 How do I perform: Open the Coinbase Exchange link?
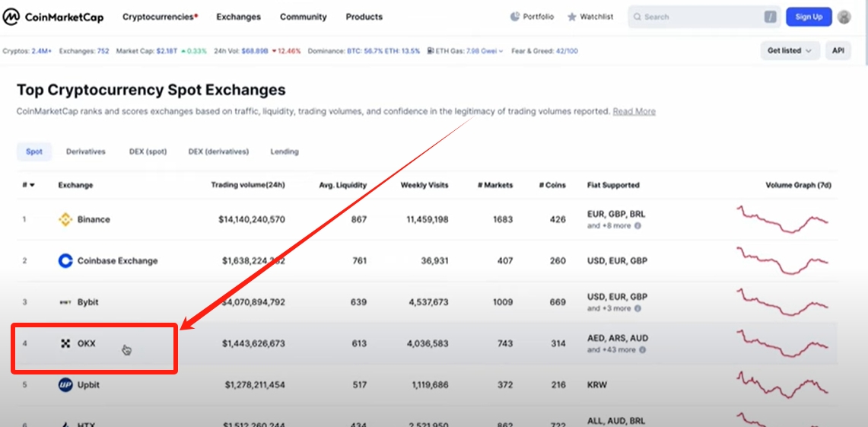(x=117, y=261)
